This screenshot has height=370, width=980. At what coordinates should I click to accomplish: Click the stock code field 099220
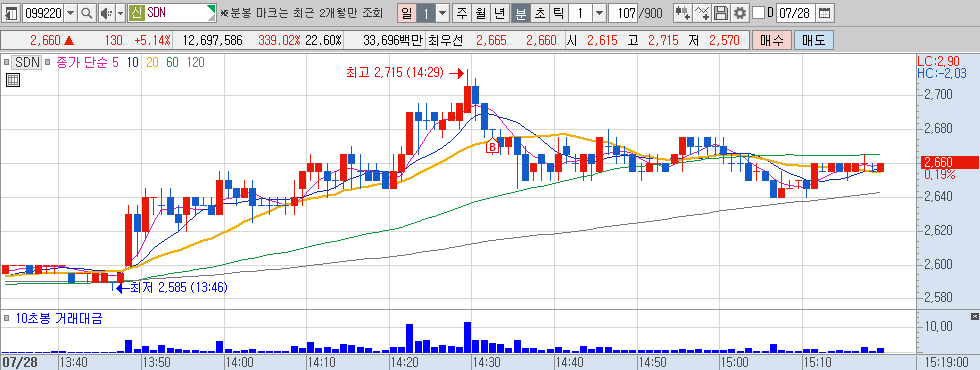pos(42,12)
